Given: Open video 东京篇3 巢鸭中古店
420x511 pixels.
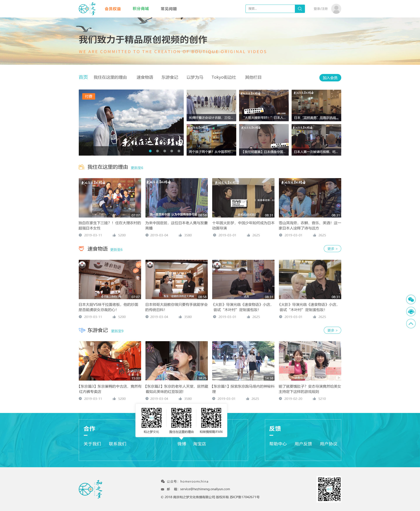Looking at the screenshot, I should tap(110, 361).
